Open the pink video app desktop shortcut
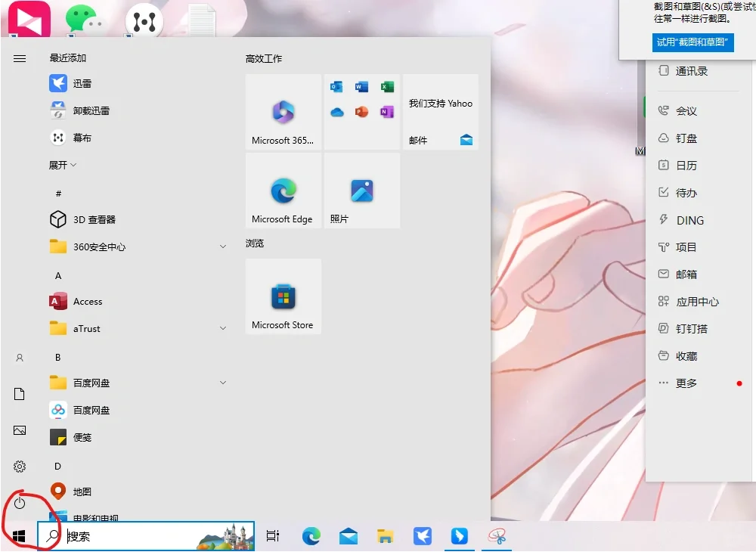 29,19
